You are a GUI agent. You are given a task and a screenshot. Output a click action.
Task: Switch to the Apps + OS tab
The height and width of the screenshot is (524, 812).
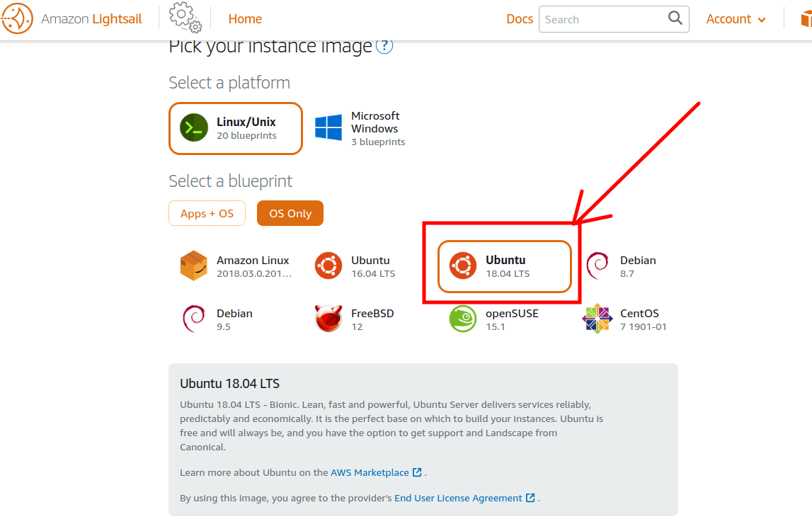tap(207, 213)
